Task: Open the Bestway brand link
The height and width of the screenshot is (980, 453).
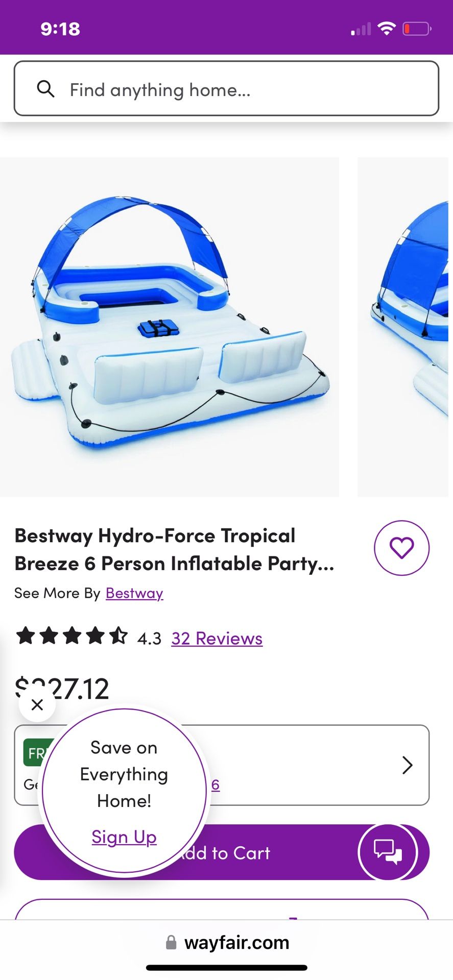Action: pos(134,593)
